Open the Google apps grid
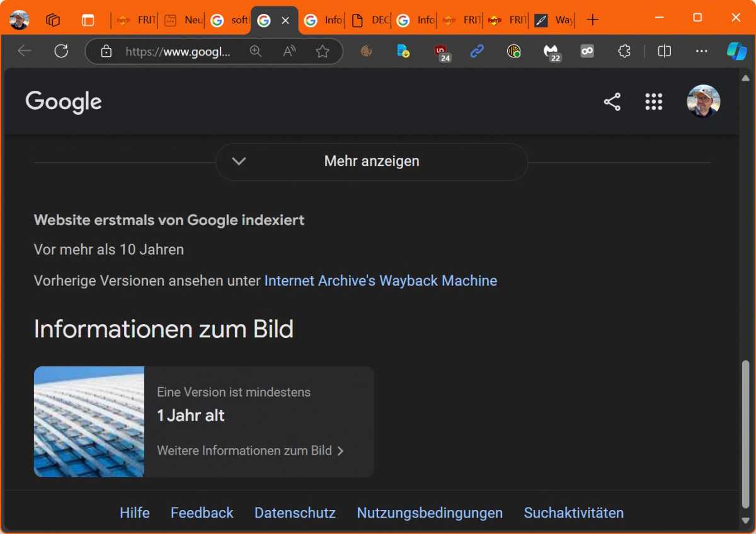Viewport: 756px width, 534px height. [654, 102]
